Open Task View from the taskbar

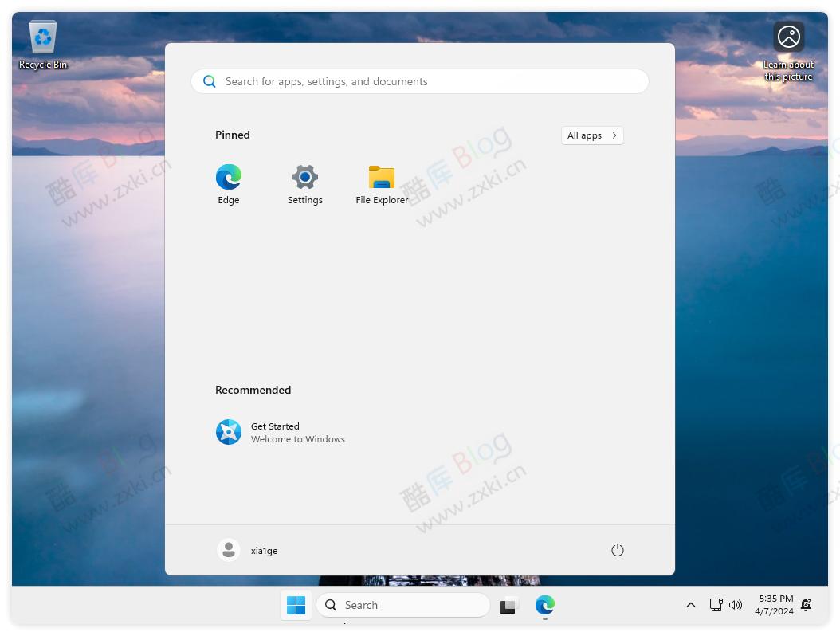tap(508, 605)
